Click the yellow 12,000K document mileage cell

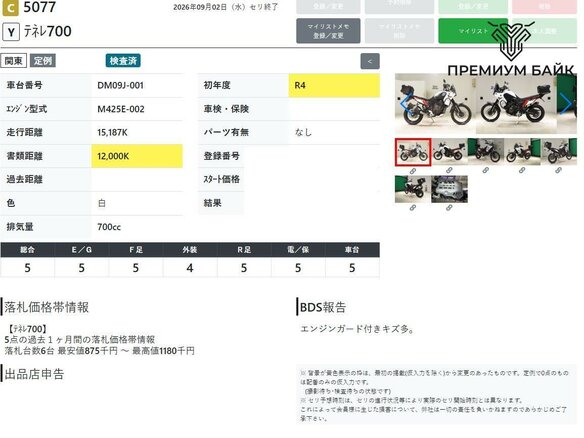click(x=137, y=156)
